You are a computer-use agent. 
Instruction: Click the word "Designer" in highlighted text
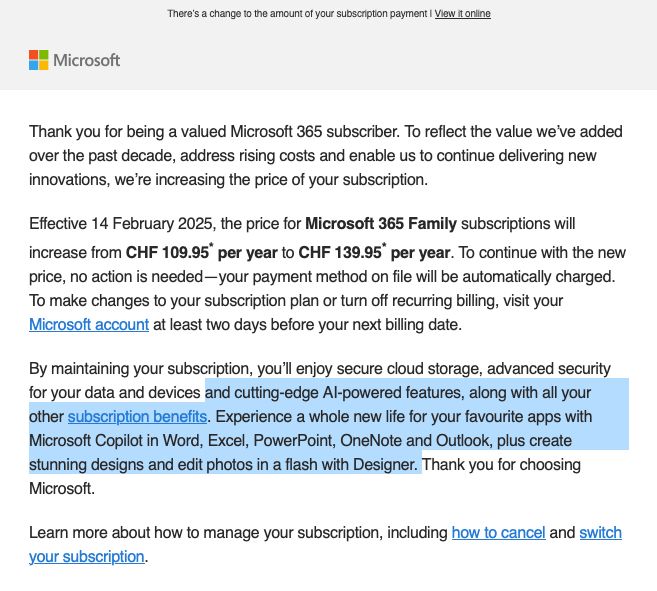click(x=383, y=465)
